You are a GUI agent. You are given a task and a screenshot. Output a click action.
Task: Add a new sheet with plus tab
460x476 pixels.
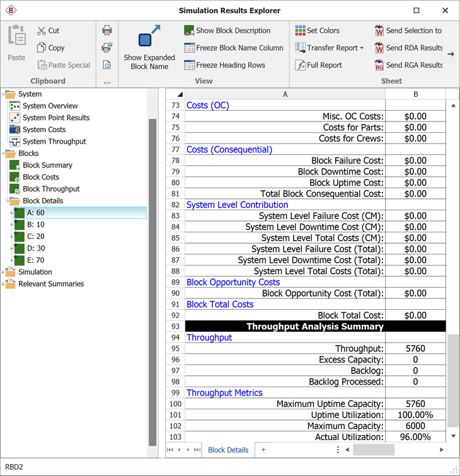tap(263, 450)
